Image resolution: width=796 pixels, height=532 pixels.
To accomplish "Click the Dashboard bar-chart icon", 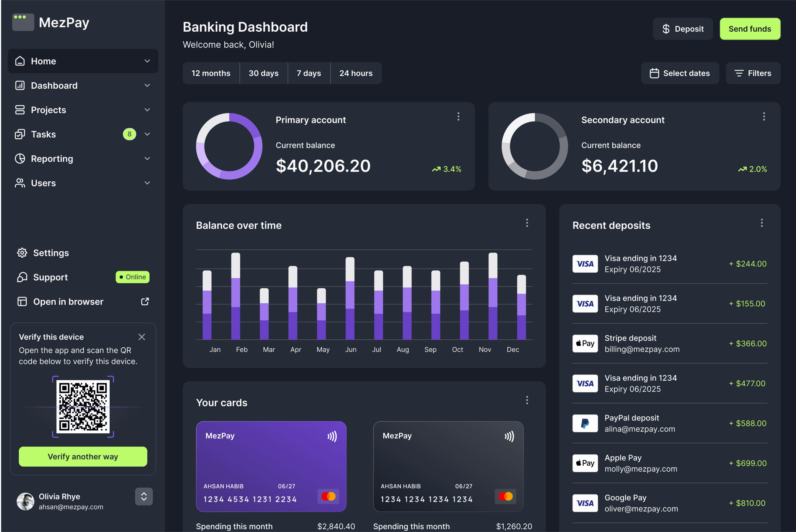I will coord(20,86).
